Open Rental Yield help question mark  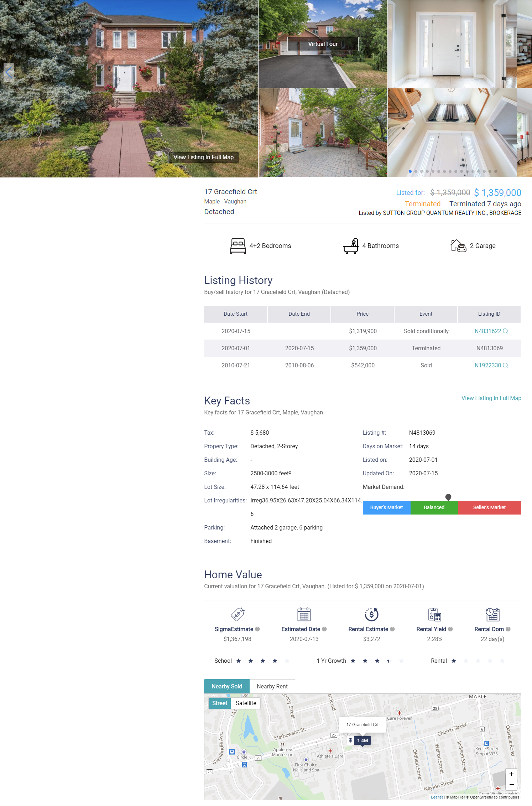450,629
